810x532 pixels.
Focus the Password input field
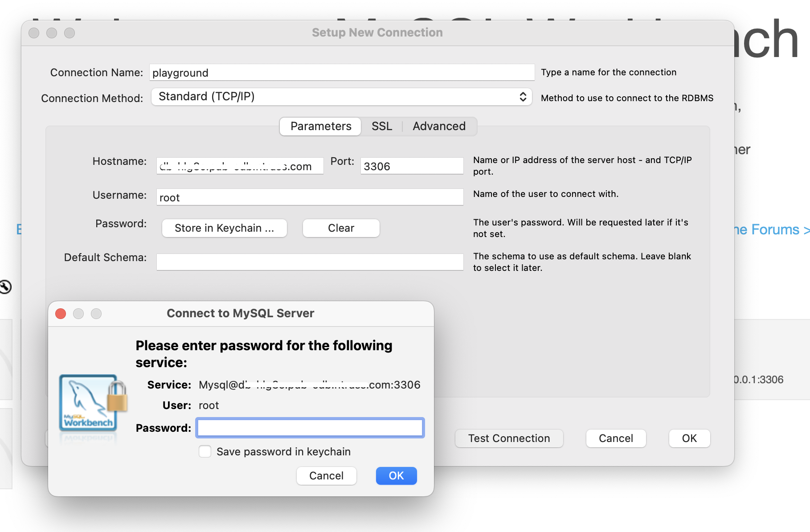(x=310, y=428)
